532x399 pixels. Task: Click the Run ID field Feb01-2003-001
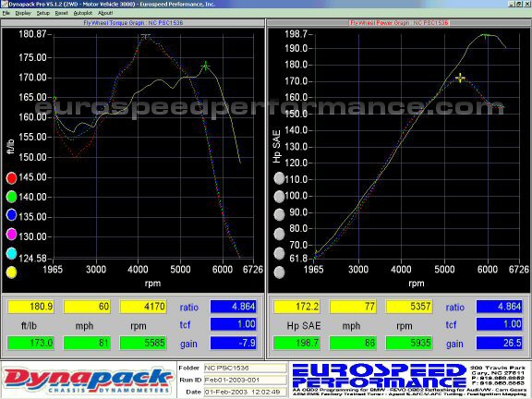[x=245, y=380]
